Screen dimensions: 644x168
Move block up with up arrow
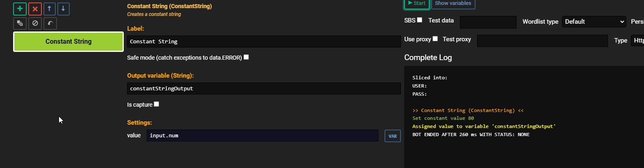[x=49, y=9]
